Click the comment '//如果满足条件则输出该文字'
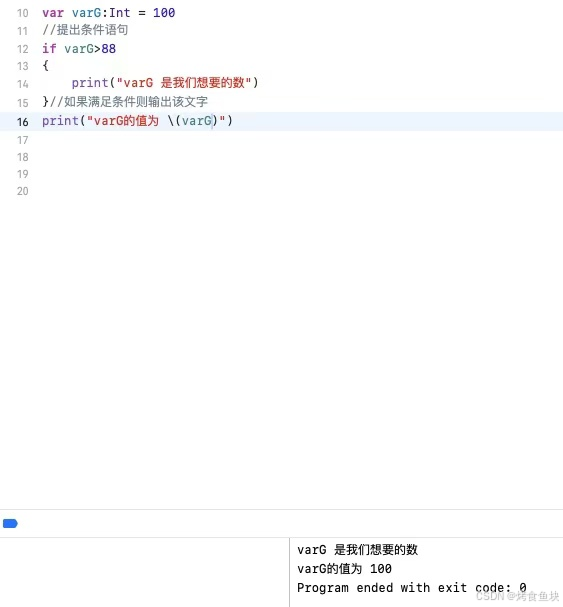The image size is (563, 607). click(129, 102)
